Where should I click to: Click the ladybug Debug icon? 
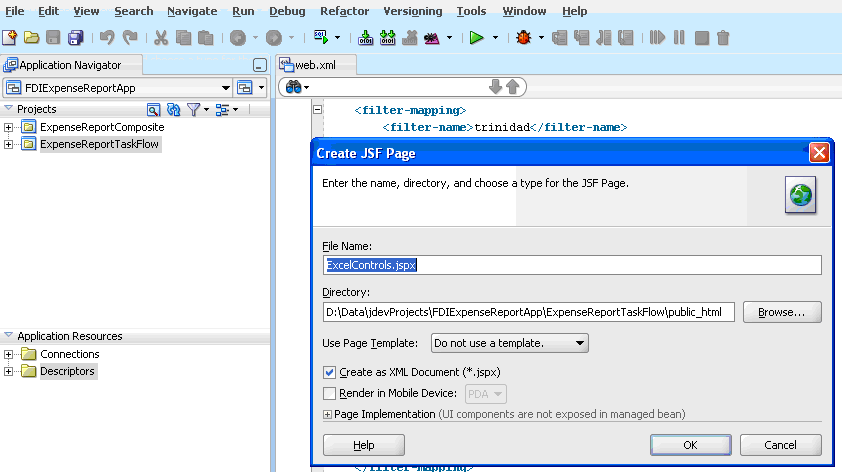(524, 38)
